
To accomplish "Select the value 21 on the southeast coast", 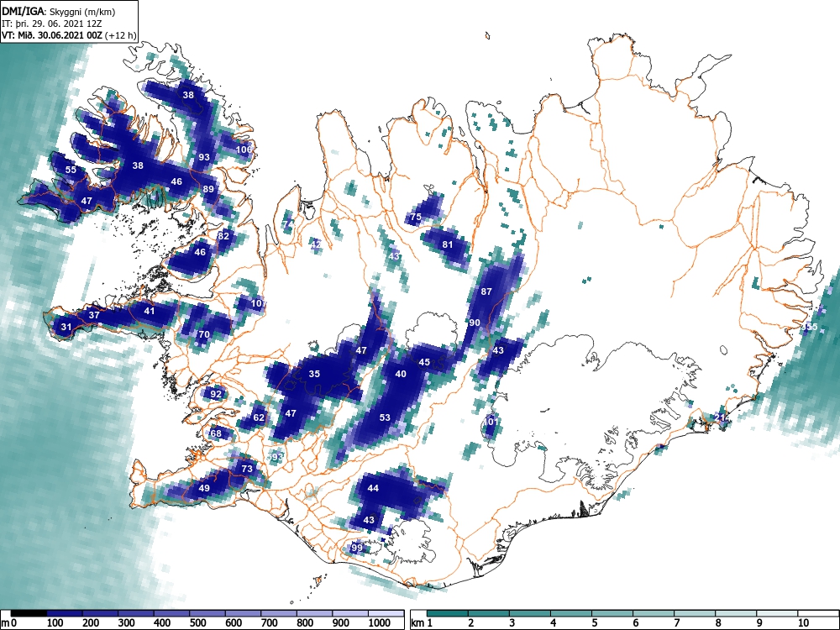I will point(720,417).
